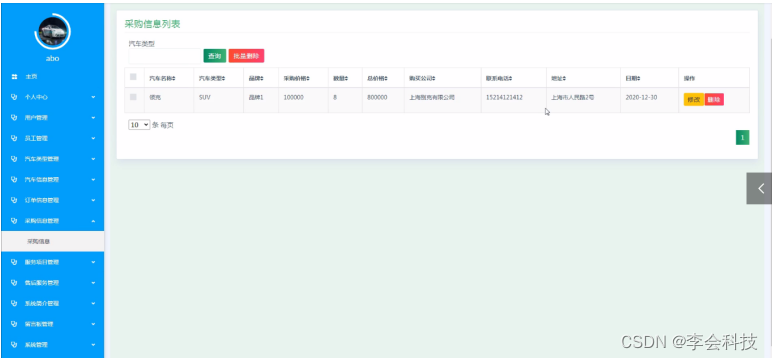Click the username abo under avatar
The height and width of the screenshot is (360, 773).
(x=52, y=58)
